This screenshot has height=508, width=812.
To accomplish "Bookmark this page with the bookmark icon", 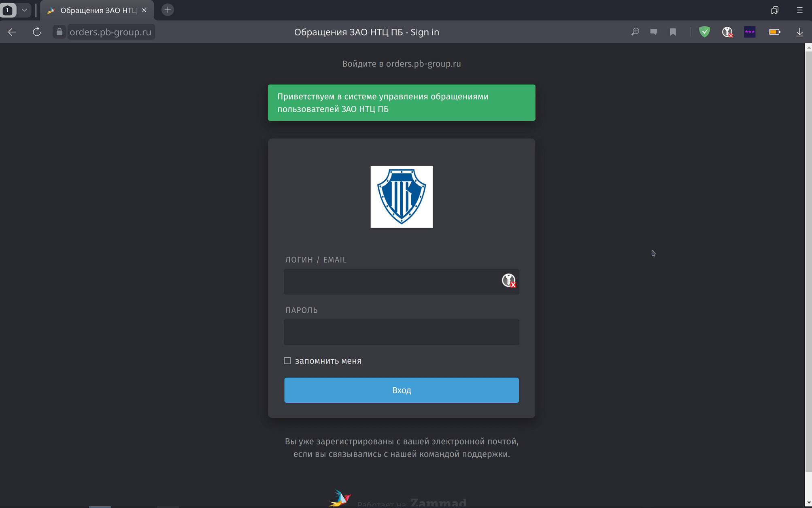I will pos(673,32).
